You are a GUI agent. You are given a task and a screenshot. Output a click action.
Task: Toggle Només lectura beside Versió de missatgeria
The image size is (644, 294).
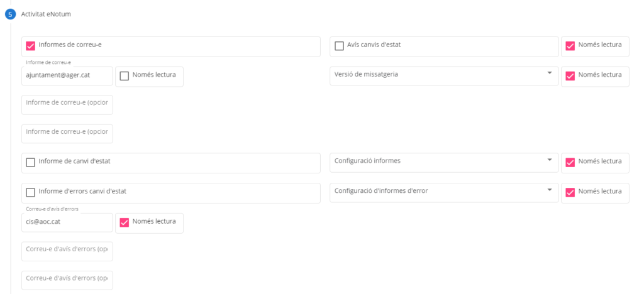coord(570,76)
